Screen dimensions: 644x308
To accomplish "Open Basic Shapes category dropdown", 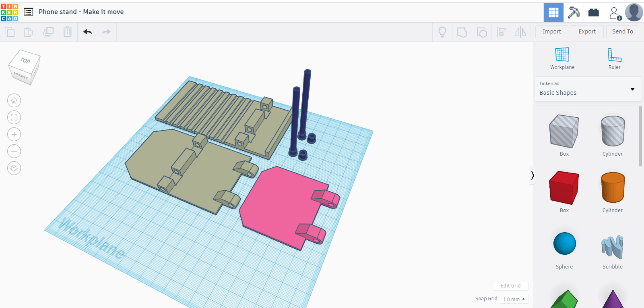I will 588,89.
